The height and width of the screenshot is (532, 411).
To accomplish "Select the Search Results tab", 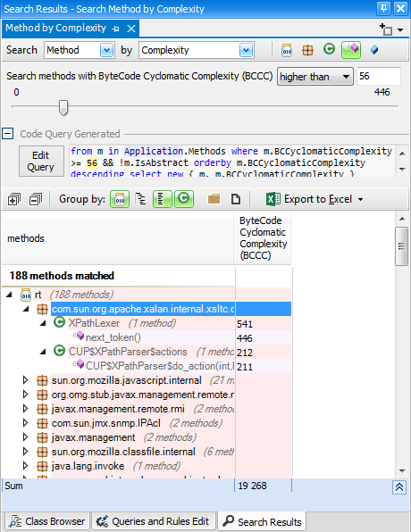I will tap(262, 521).
